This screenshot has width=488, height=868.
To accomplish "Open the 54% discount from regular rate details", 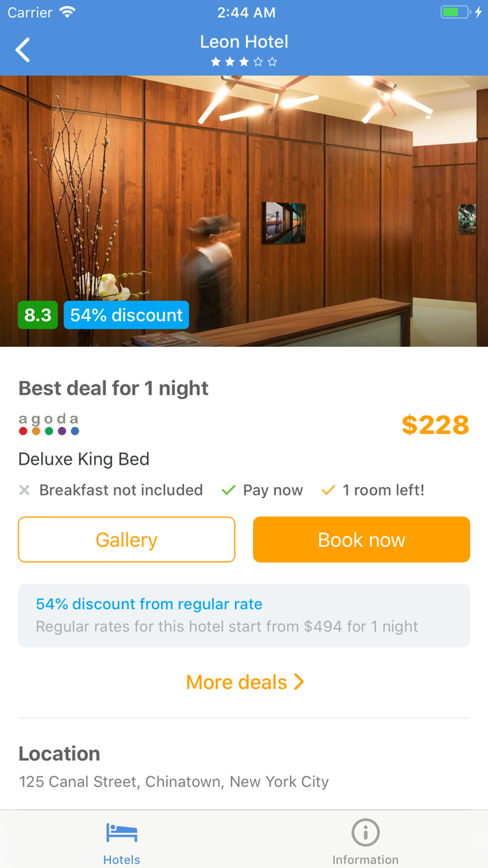I will 148,604.
